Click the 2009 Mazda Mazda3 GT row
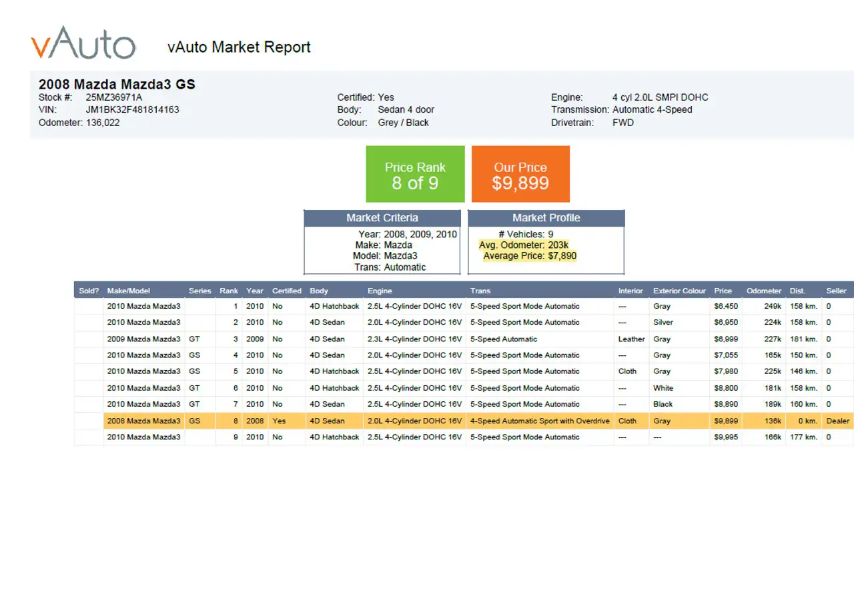Viewport: 854px width, 616px height. tap(464, 339)
